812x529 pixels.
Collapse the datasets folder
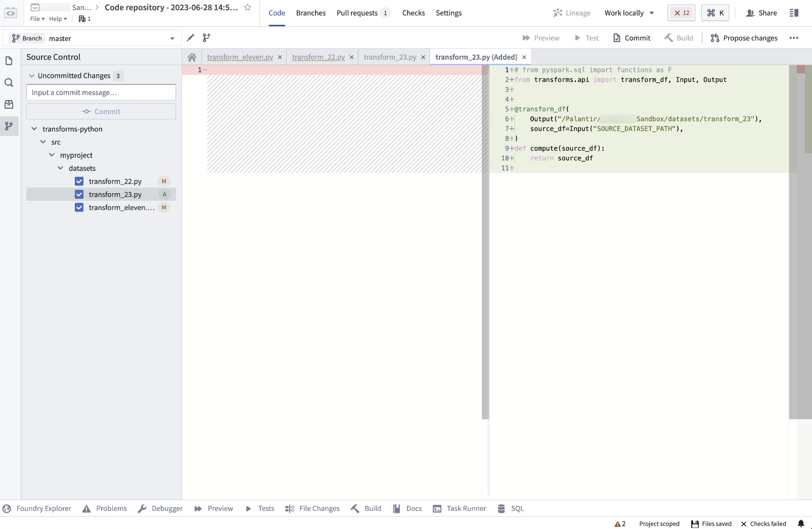pos(61,168)
